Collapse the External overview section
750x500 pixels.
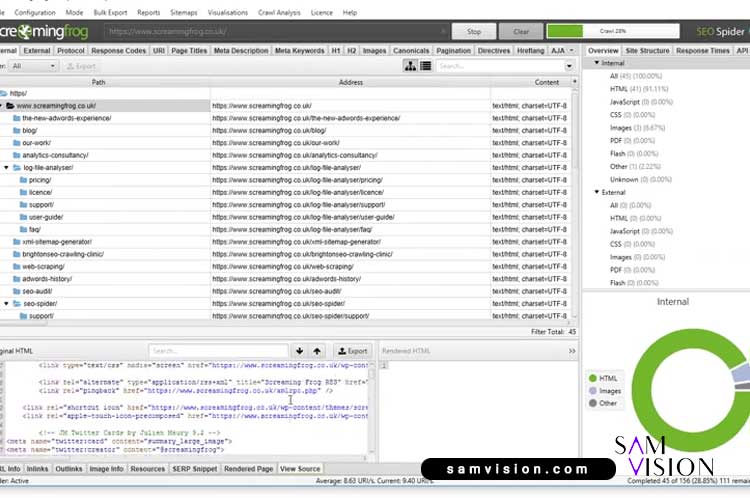point(596,192)
